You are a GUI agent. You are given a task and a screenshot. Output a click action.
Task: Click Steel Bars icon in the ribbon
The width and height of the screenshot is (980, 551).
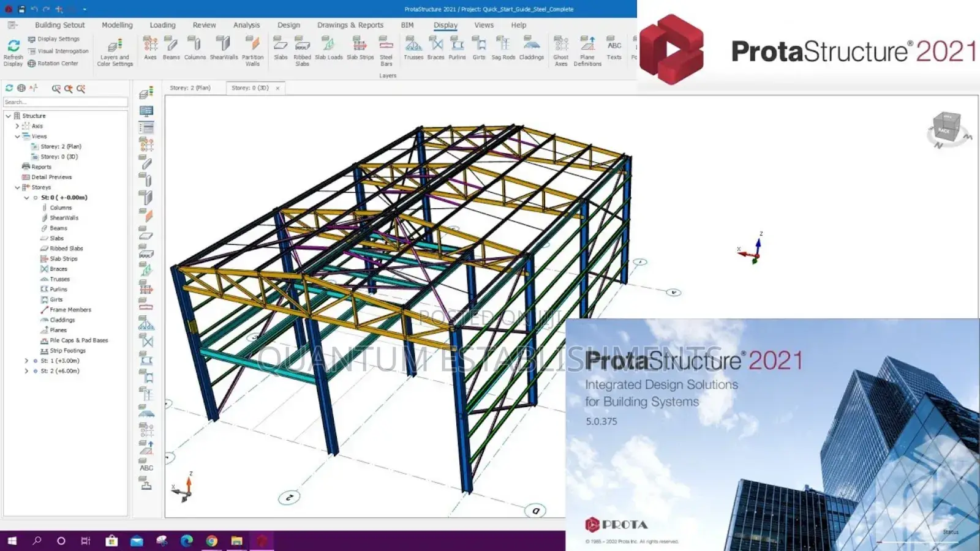tap(386, 43)
